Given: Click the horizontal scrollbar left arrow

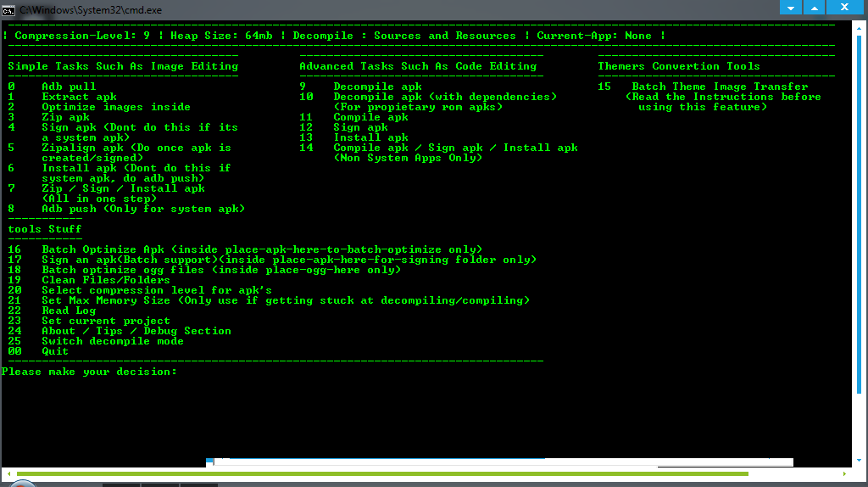Looking at the screenshot, I should pyautogui.click(x=8, y=473).
